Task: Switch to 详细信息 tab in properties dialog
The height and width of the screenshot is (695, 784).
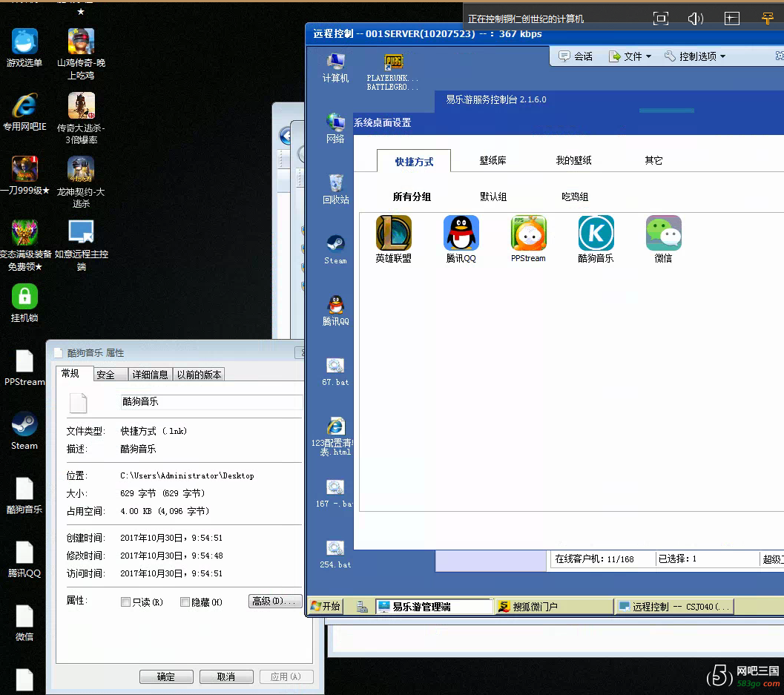Action: pyautogui.click(x=150, y=375)
